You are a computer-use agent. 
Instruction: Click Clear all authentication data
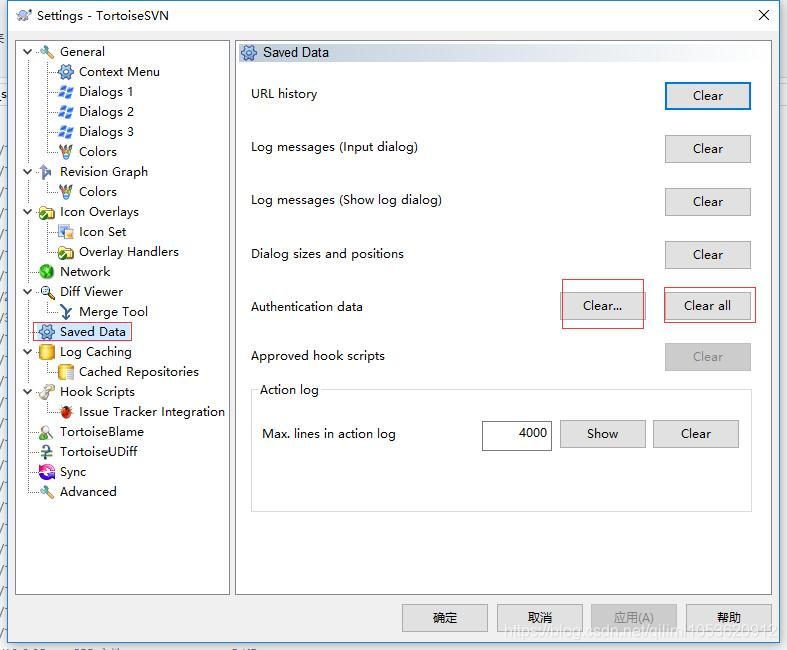click(708, 306)
